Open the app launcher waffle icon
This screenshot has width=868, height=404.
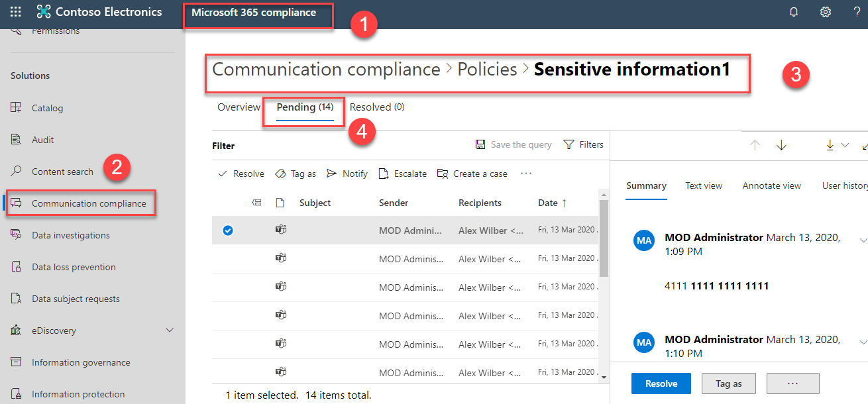16,12
